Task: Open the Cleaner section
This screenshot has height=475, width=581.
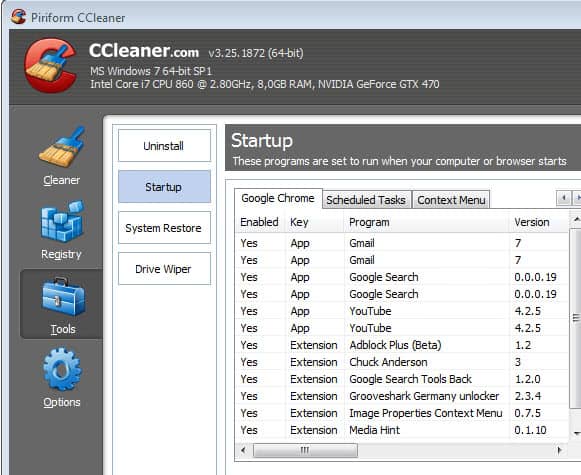Action: [x=62, y=156]
